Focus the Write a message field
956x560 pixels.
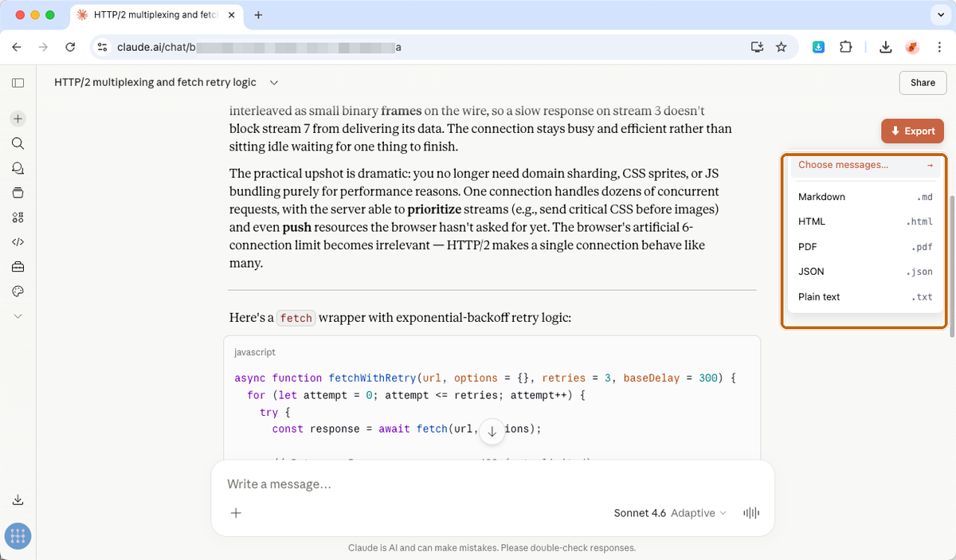click(x=492, y=484)
